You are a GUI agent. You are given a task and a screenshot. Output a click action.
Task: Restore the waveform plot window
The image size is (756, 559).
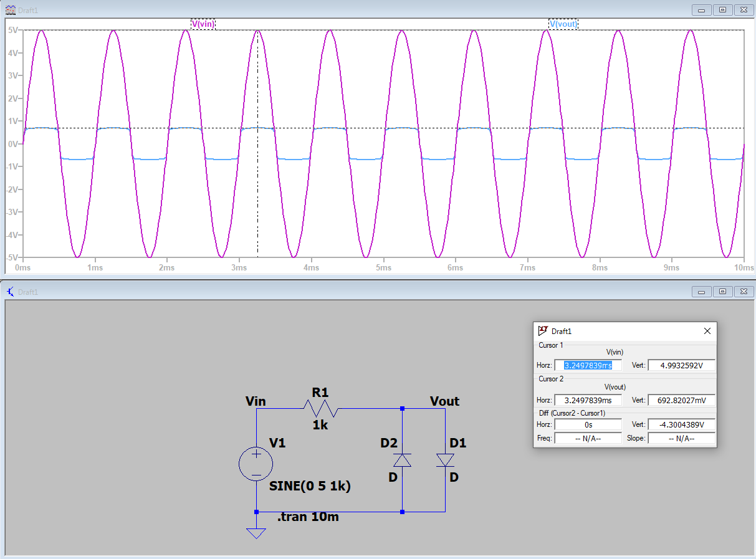[722, 9]
